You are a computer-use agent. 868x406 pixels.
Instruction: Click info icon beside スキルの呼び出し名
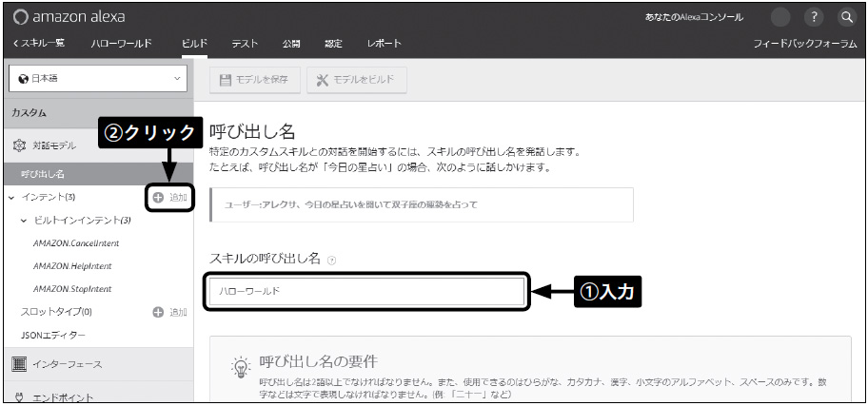[x=331, y=261]
